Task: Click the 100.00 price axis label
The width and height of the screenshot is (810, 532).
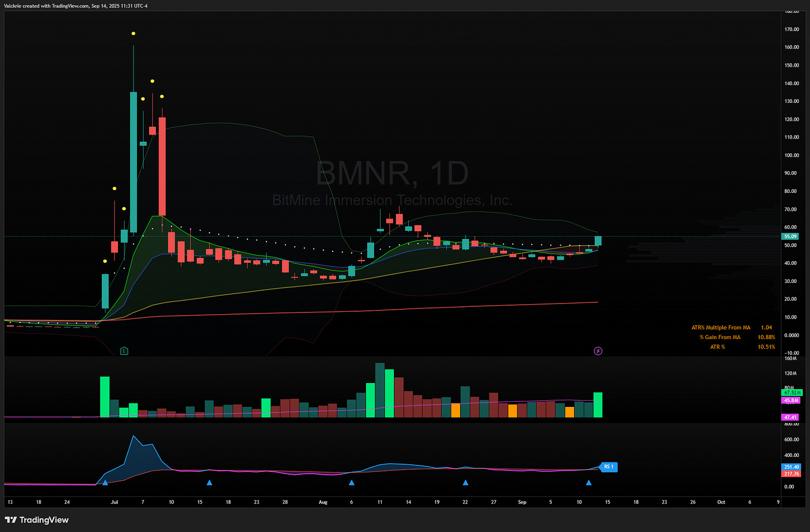Action: [792, 155]
